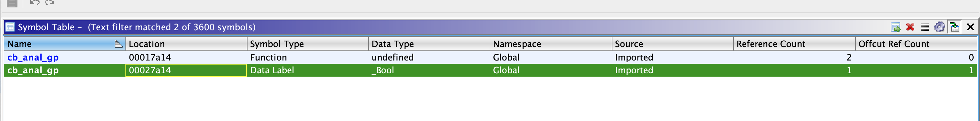Click the make selection from table rows icon
The width and height of the screenshot is (980, 121).
point(895,27)
